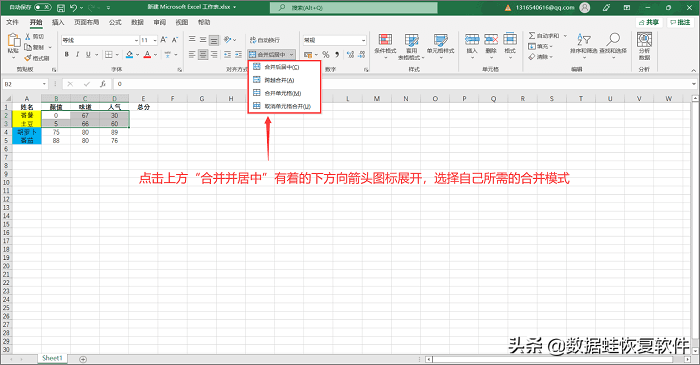
Task: Click the decrease indent icon
Action: (227, 54)
